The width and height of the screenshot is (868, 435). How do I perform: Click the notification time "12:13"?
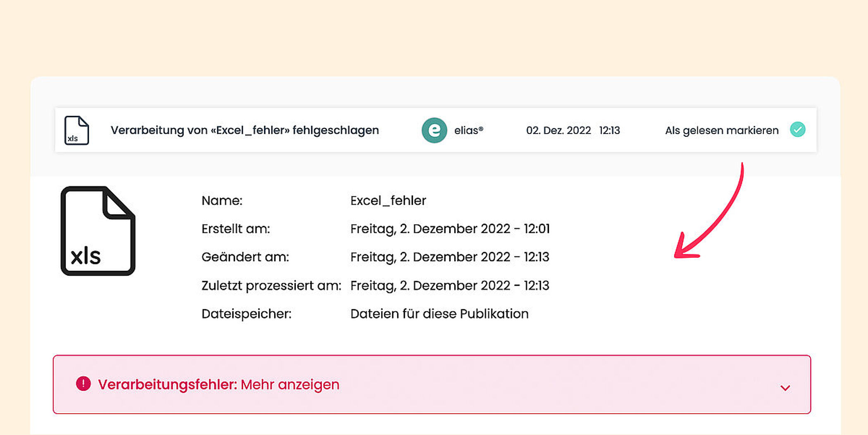point(609,131)
